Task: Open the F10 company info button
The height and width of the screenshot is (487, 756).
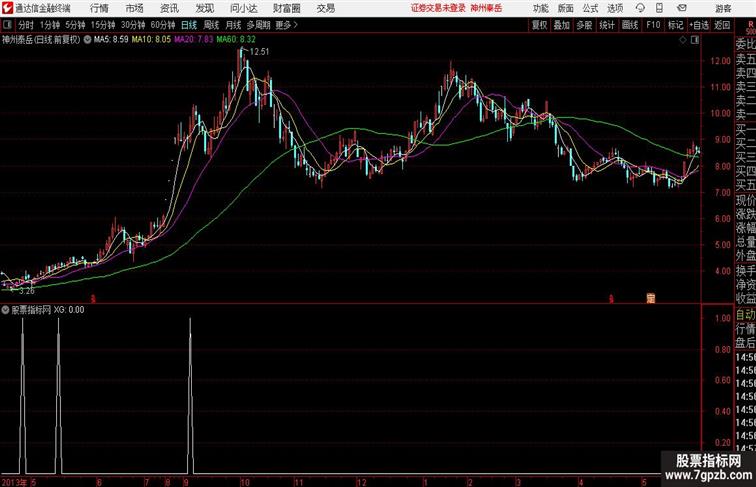Action: tap(653, 25)
